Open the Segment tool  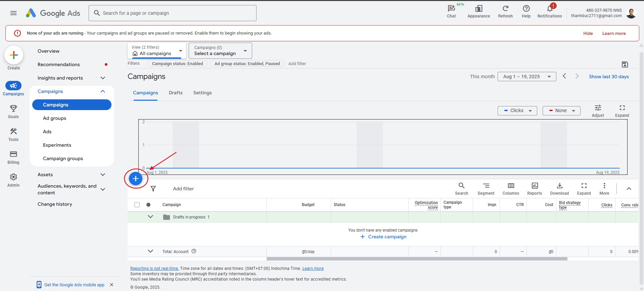point(486,189)
